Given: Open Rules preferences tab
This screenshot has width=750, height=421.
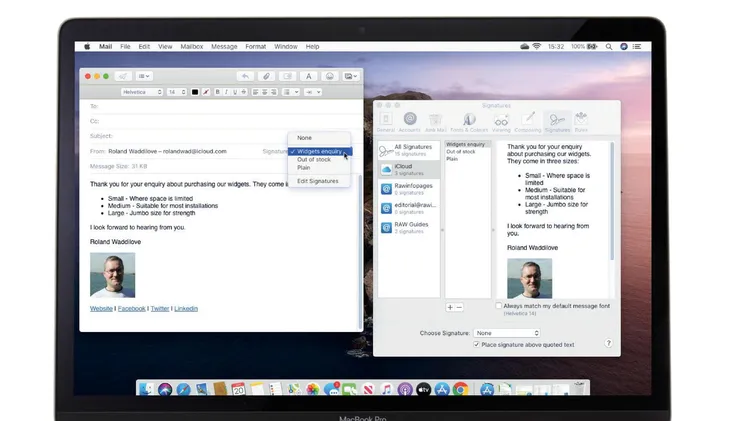Looking at the screenshot, I should coord(581,122).
